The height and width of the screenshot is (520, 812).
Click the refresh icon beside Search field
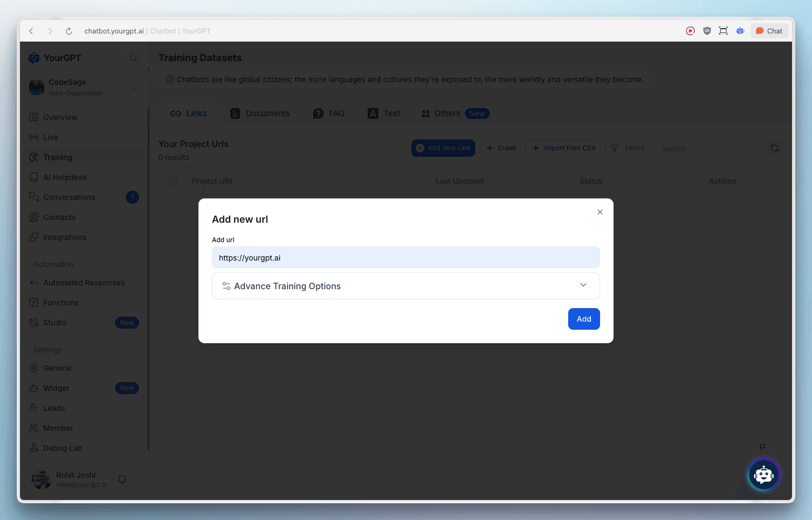pyautogui.click(x=774, y=148)
